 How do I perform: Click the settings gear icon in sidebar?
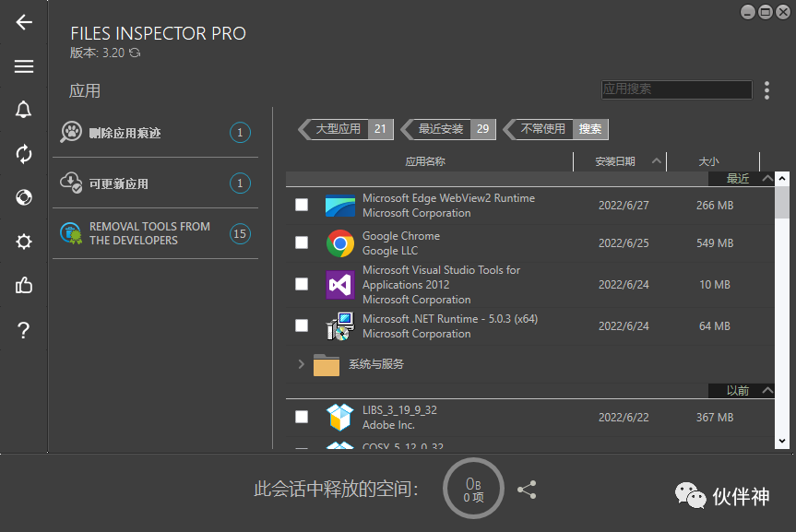pos(23,242)
